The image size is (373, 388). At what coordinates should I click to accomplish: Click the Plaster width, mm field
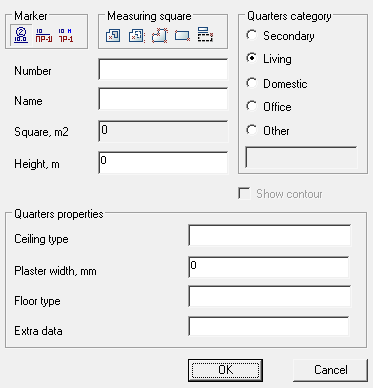point(269,267)
